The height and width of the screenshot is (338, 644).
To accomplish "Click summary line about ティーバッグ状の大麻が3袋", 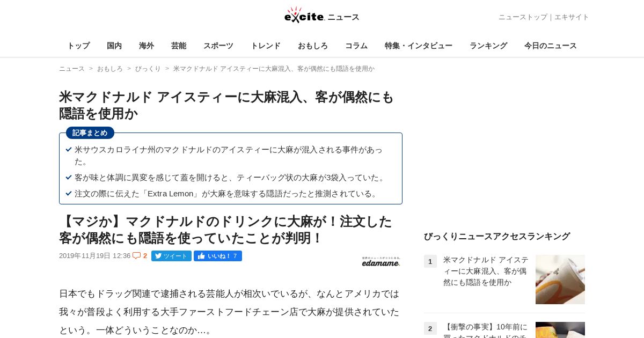I will pyautogui.click(x=231, y=178).
